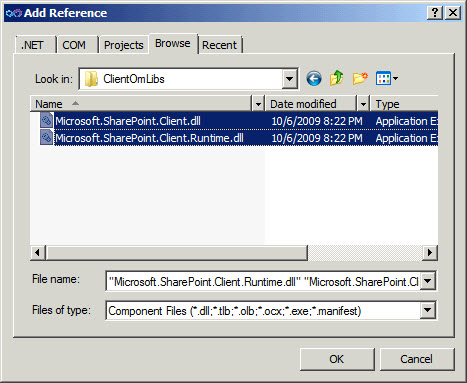Click the horizontal scrollbar right arrow

pos(430,253)
